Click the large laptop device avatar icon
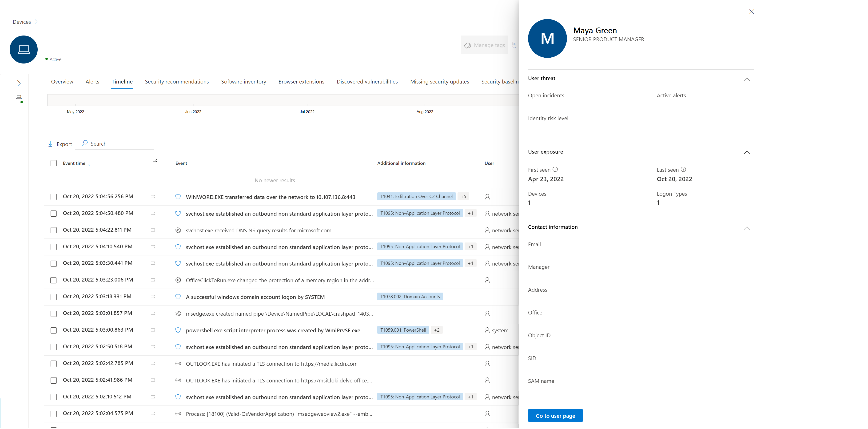 coord(24,50)
